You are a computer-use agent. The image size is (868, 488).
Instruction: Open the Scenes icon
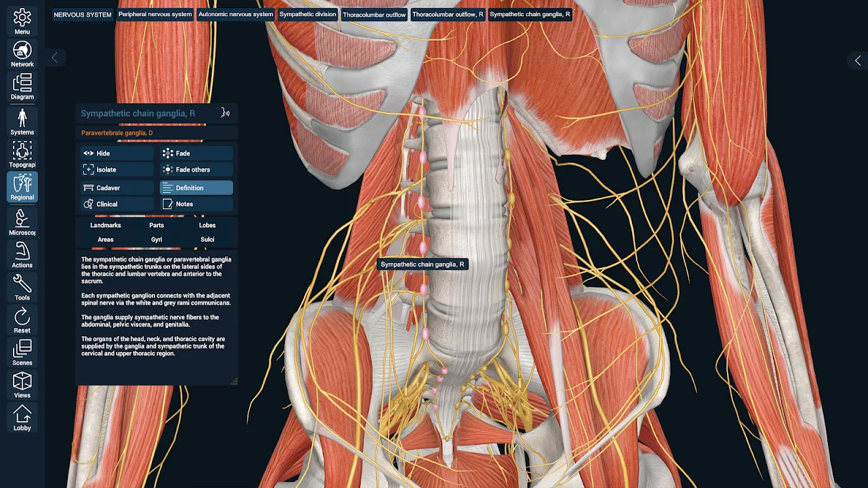(22, 350)
